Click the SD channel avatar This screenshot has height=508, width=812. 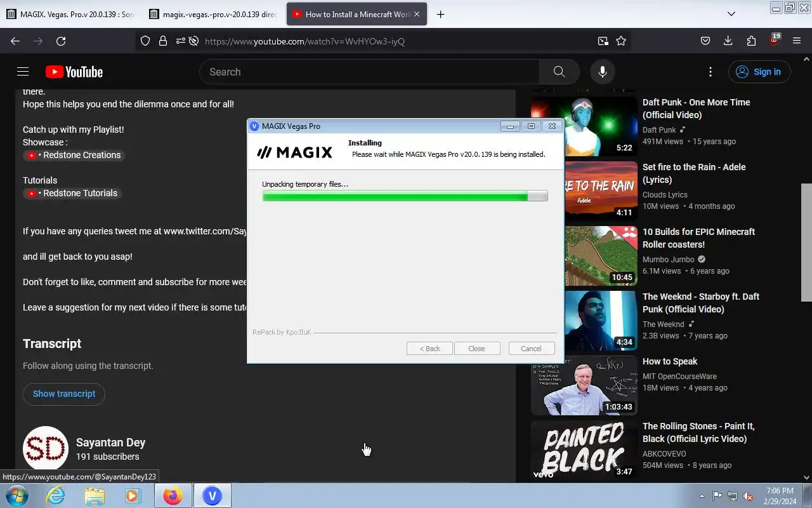[46, 449]
